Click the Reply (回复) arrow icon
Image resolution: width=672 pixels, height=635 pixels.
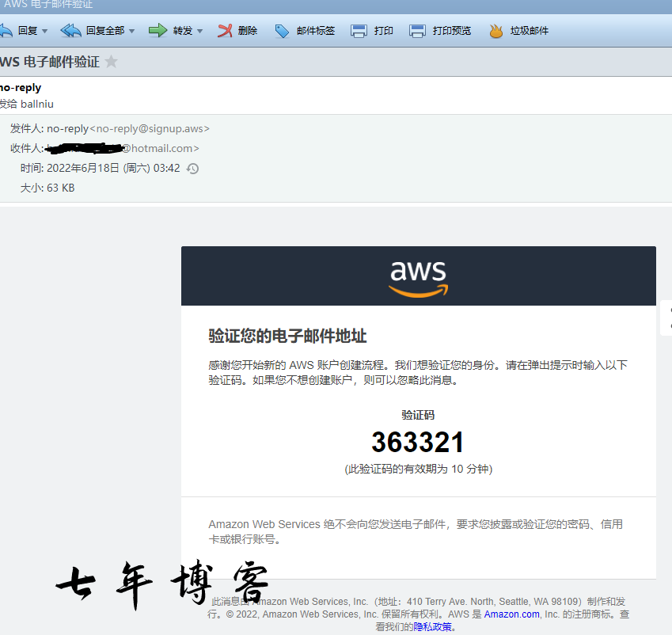point(6,30)
